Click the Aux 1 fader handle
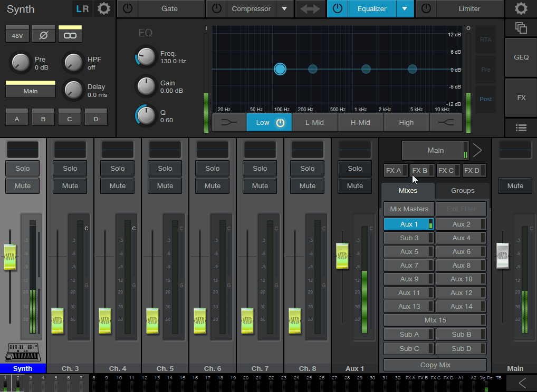The height and width of the screenshot is (392, 537). coord(342,256)
